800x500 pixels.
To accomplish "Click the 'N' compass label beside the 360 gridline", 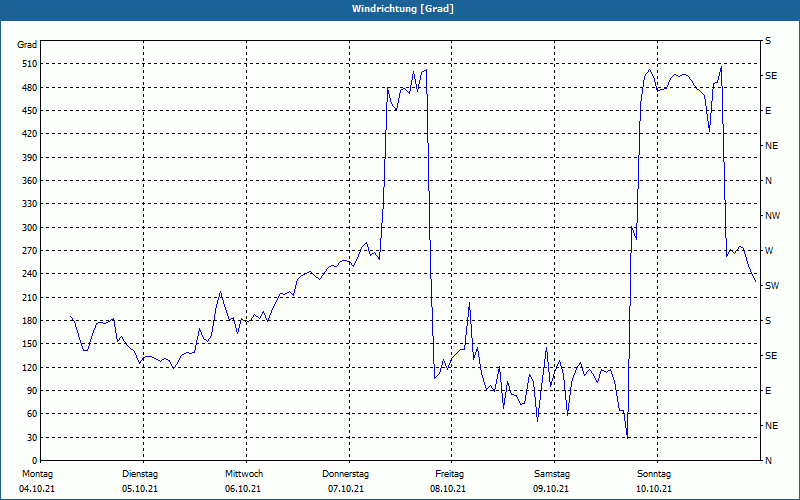I will pos(768,181).
